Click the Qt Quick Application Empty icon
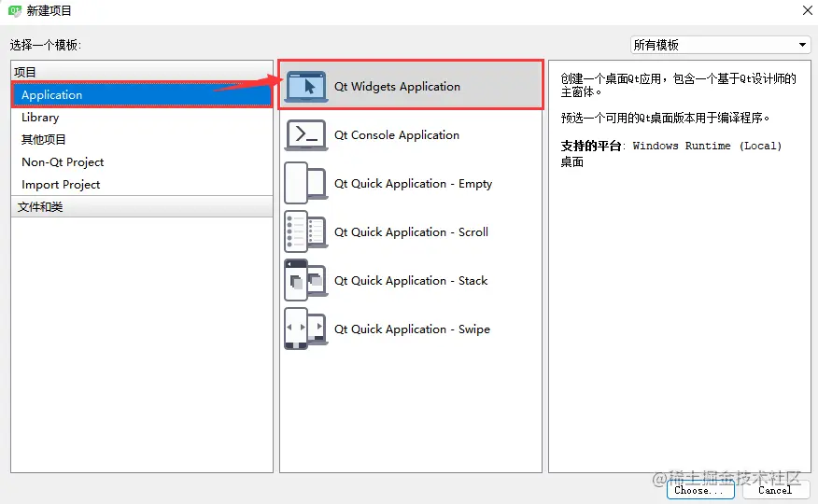 [306, 184]
